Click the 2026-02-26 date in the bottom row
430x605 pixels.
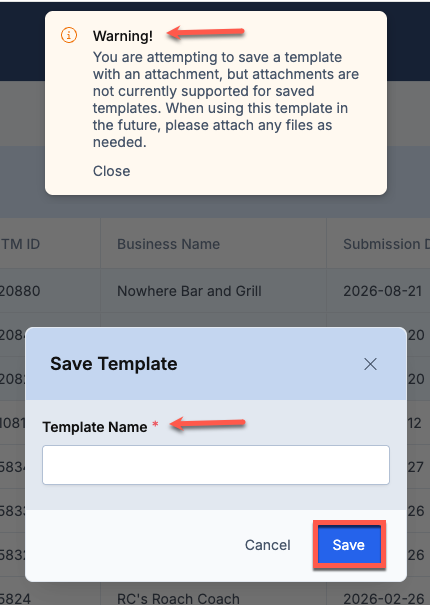click(x=383, y=598)
